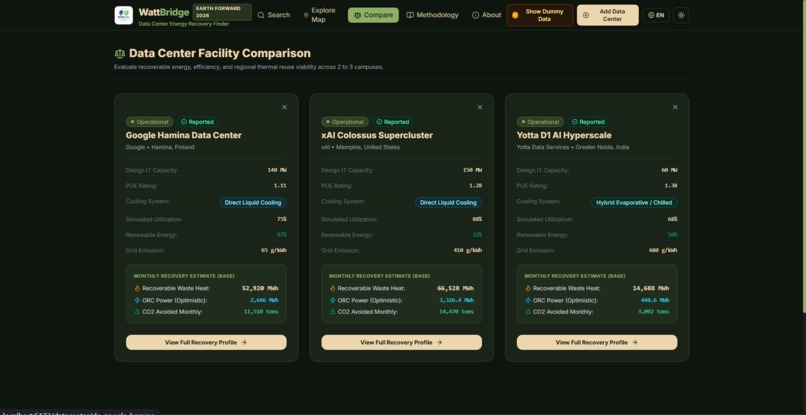
Task: Click Operational badge on Google Hamina card
Action: click(x=149, y=122)
